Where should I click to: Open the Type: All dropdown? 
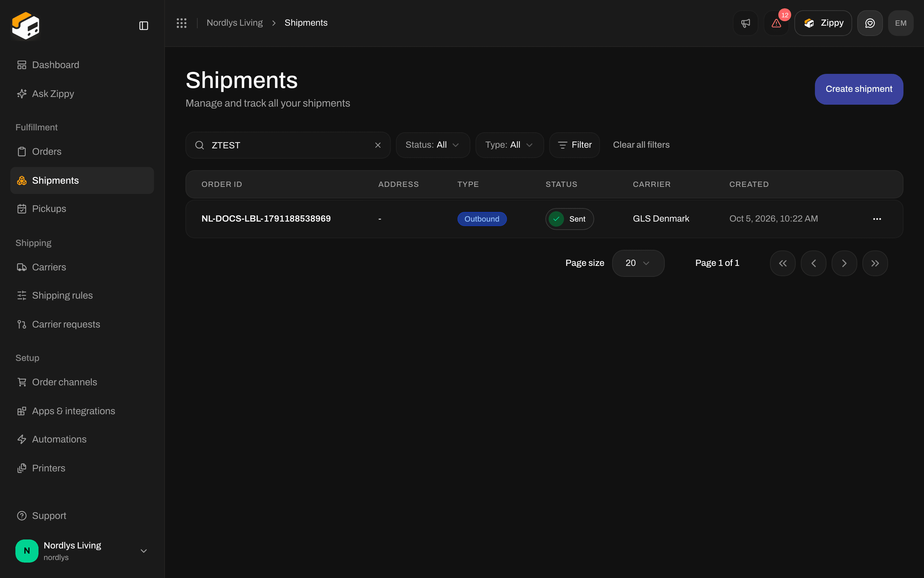[509, 145]
